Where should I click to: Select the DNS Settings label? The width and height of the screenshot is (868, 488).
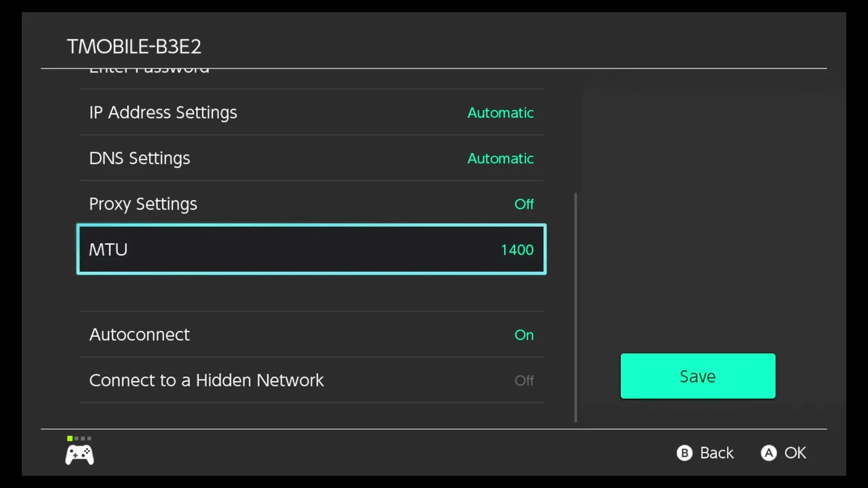(140, 159)
